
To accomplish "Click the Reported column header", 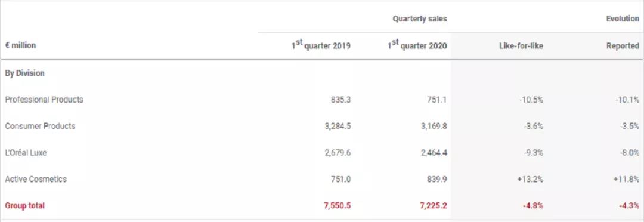I will [x=623, y=46].
